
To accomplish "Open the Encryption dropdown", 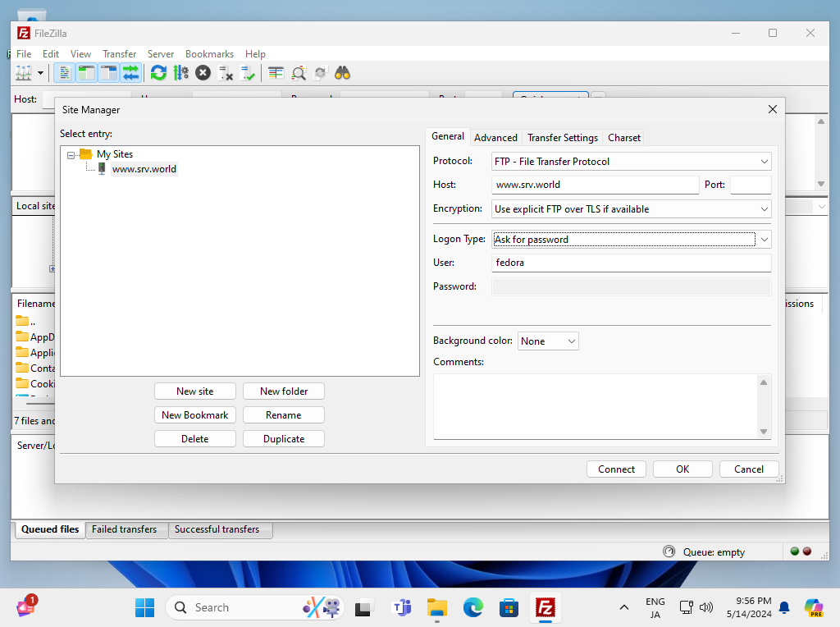I will (x=631, y=209).
